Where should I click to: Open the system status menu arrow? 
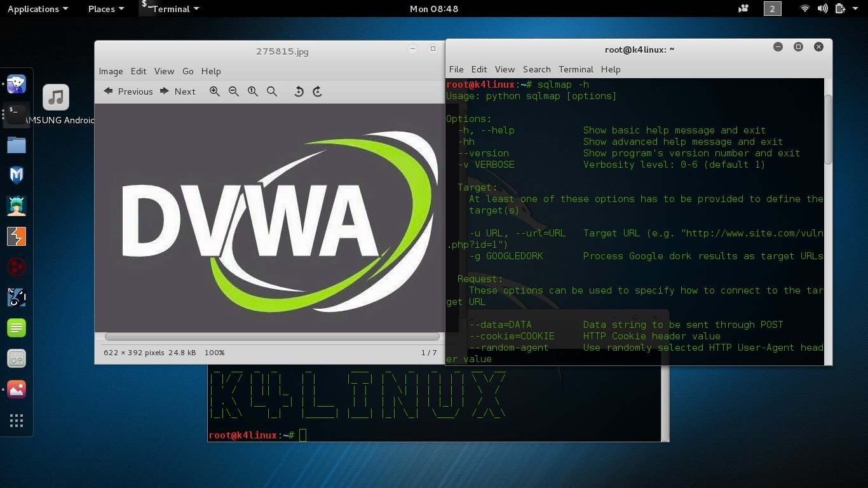(x=857, y=9)
